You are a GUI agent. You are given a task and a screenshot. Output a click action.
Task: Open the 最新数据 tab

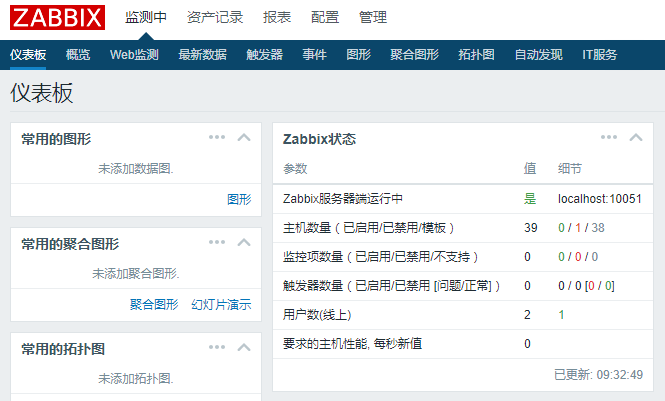point(202,55)
